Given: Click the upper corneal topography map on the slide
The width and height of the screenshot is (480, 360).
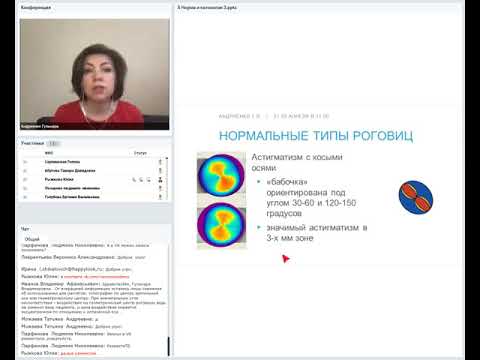Looking at the screenshot, I should [221, 174].
